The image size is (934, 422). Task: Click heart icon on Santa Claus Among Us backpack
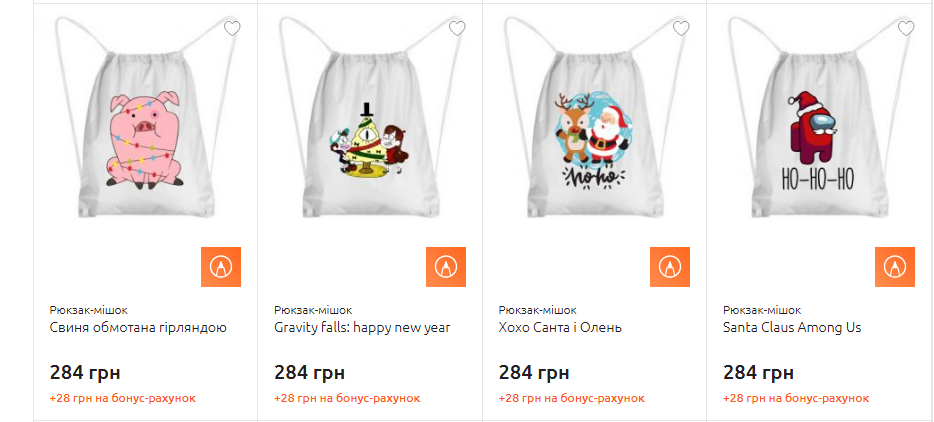click(906, 28)
